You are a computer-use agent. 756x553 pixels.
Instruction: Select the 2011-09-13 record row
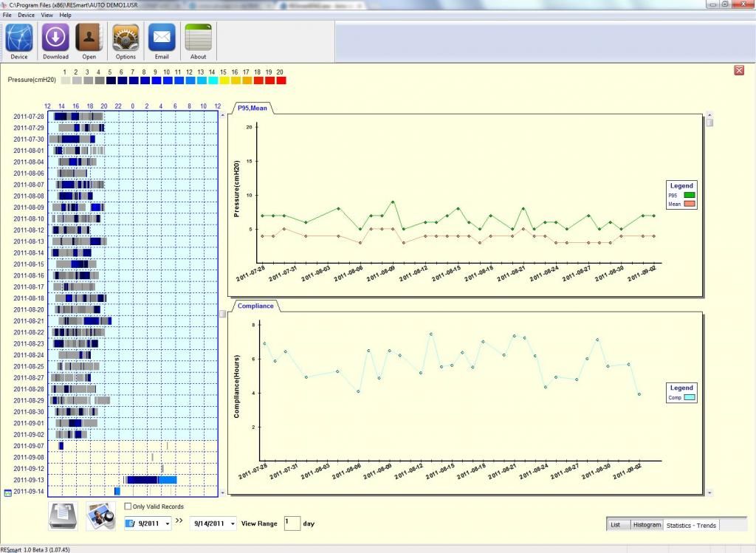click(114, 480)
